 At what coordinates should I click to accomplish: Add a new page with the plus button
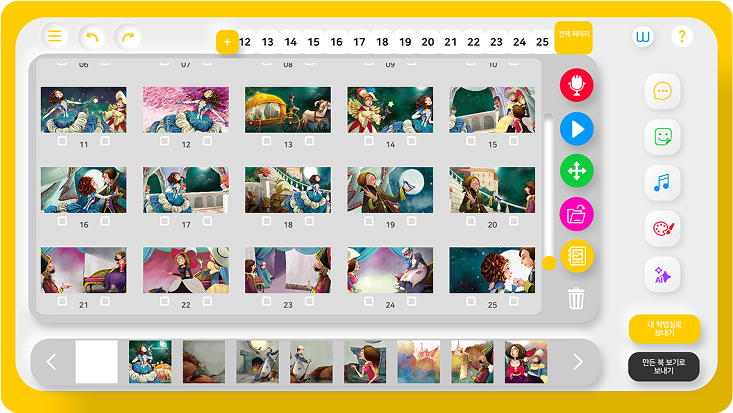coord(227,42)
